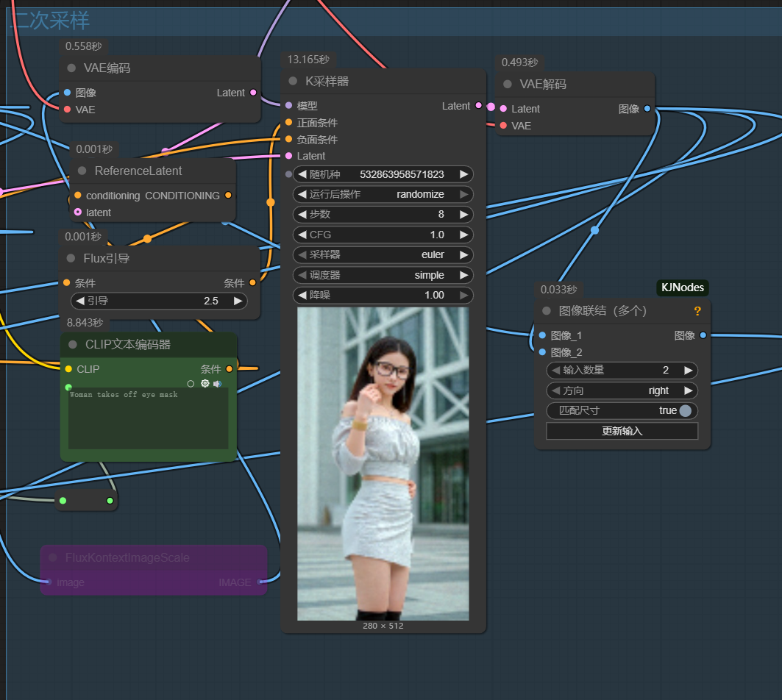Click the latent input port on ReferenceLatent node
The width and height of the screenshot is (782, 700).
[x=78, y=212]
